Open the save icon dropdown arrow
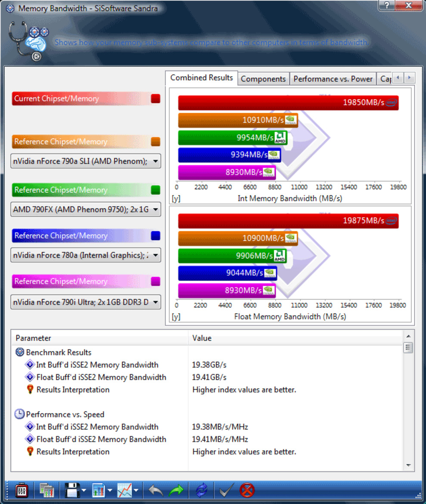 click(84, 491)
